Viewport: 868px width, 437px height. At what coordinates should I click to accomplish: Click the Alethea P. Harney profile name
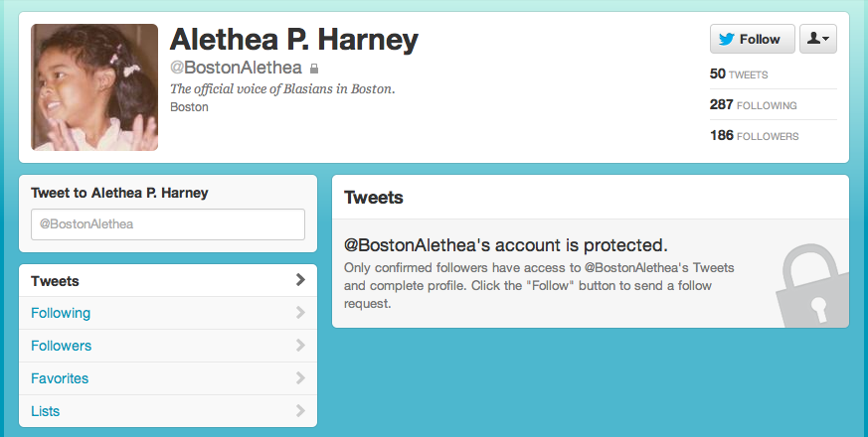[x=294, y=40]
